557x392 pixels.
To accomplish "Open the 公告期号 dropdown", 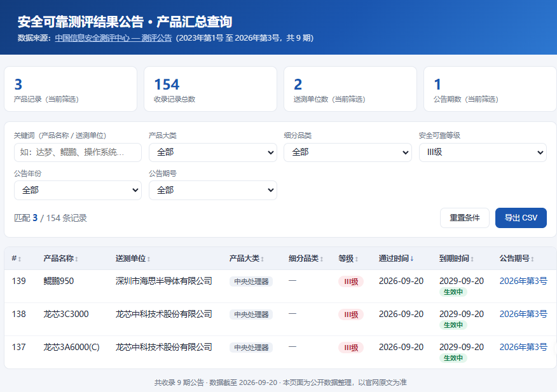I will pos(213,191).
